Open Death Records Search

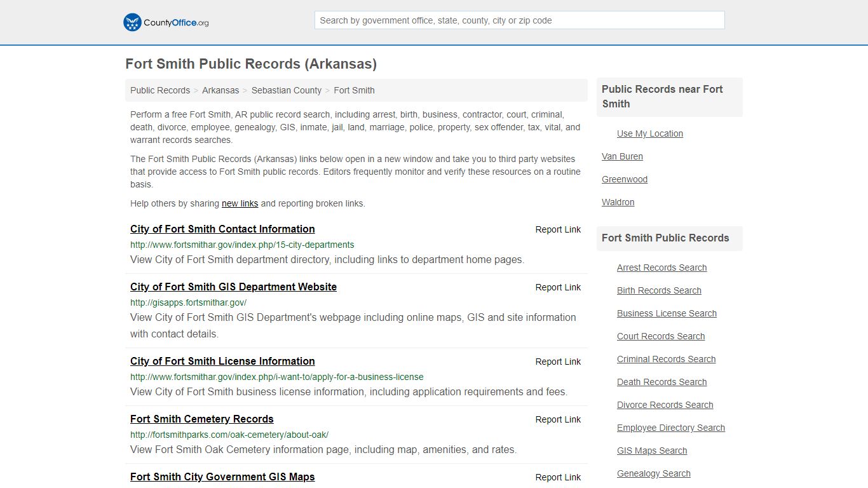point(661,382)
